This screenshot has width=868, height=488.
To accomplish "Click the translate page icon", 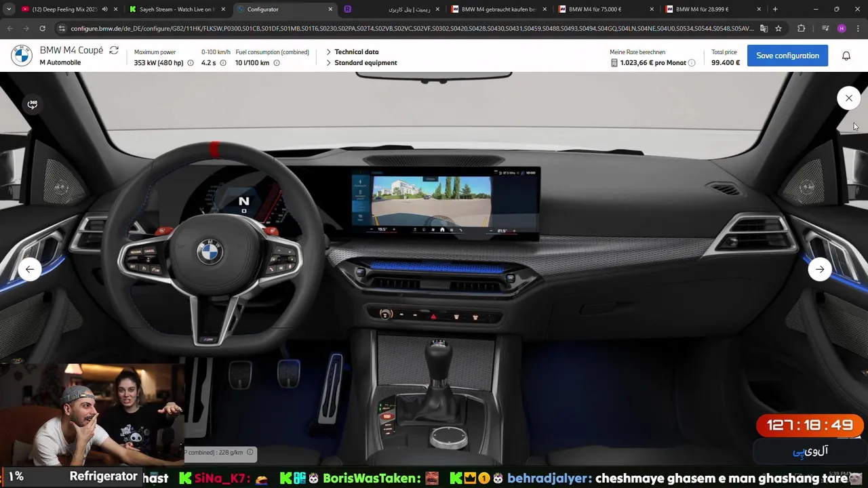I will [x=764, y=28].
